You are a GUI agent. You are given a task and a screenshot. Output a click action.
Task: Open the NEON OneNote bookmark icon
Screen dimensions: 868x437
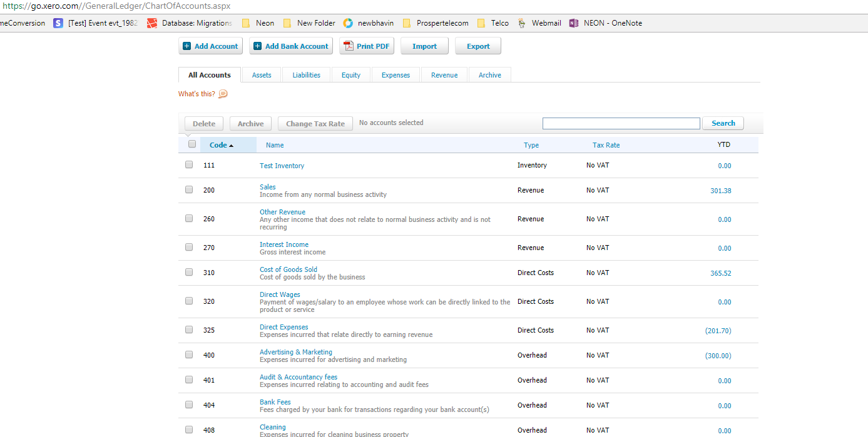tap(574, 23)
